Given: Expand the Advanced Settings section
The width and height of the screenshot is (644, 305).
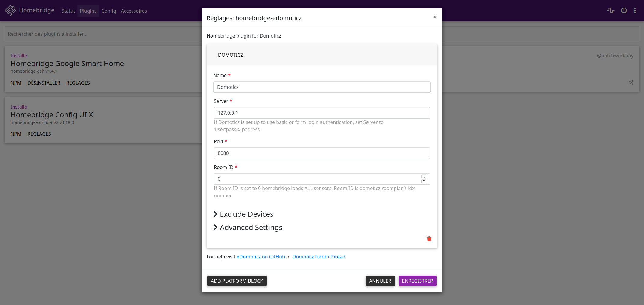Looking at the screenshot, I should [x=248, y=227].
